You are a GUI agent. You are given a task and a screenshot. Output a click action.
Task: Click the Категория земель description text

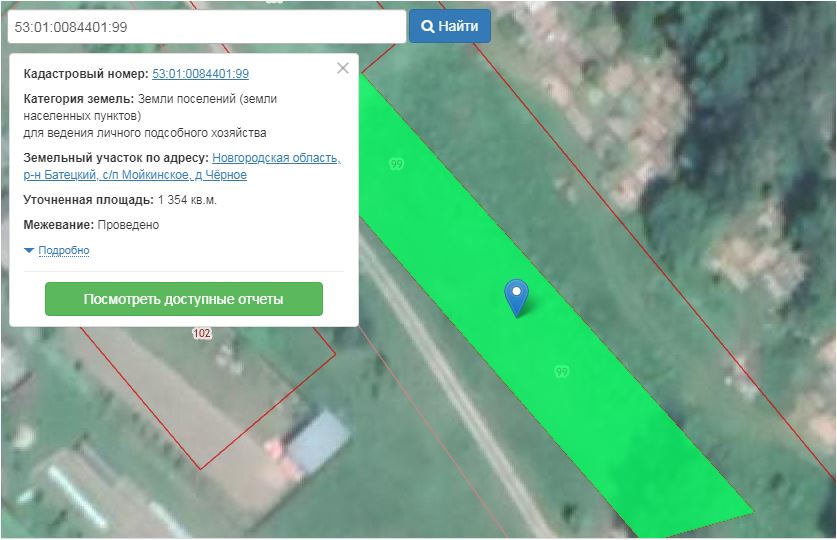(150, 116)
